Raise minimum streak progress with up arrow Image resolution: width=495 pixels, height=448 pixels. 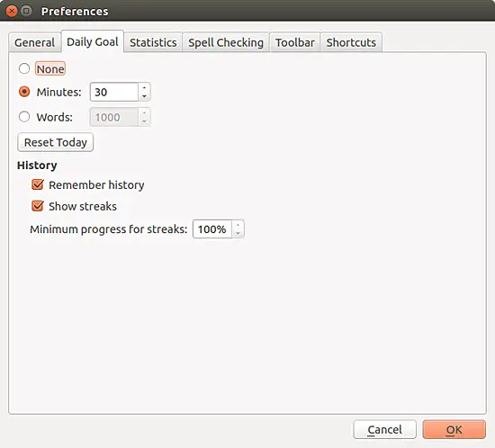tap(238, 224)
